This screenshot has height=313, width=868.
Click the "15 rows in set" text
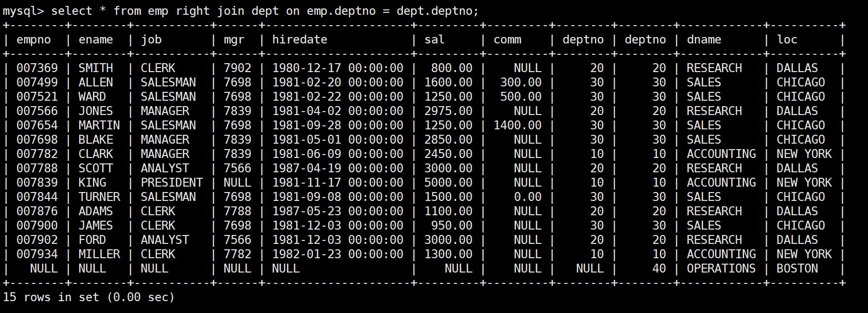click(x=50, y=297)
